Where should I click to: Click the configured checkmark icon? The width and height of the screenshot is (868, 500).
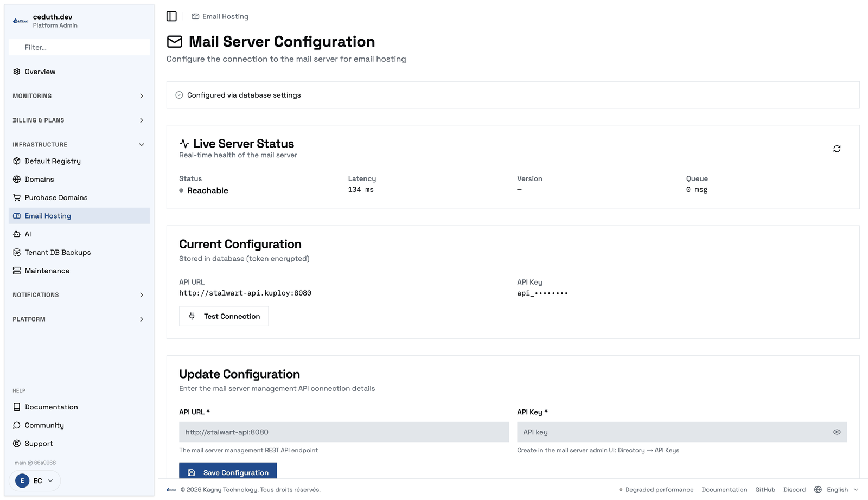tap(179, 95)
